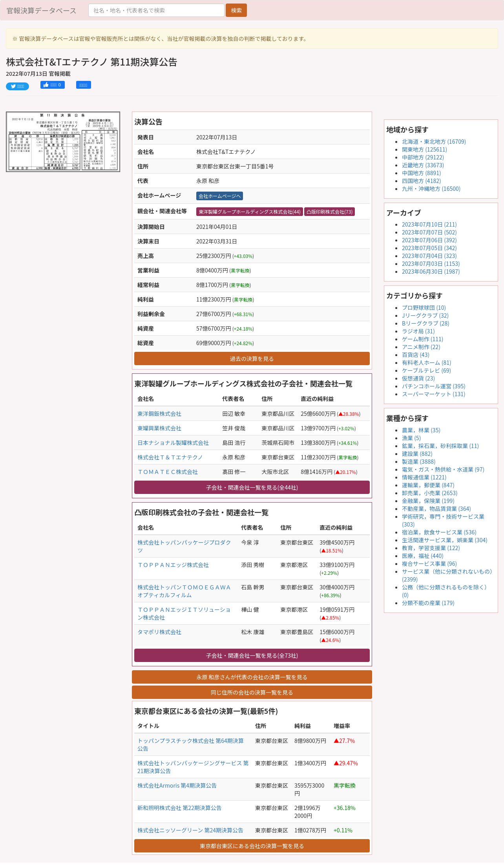The image size is (504, 865).
Task: Browse Jリーグクラブ (32) category
Action: coord(425,316)
